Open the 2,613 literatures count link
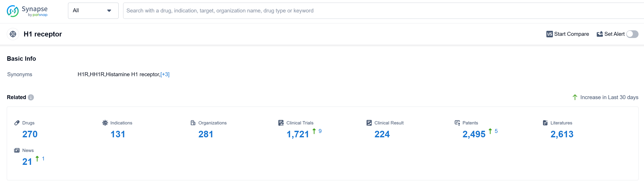 pos(562,134)
